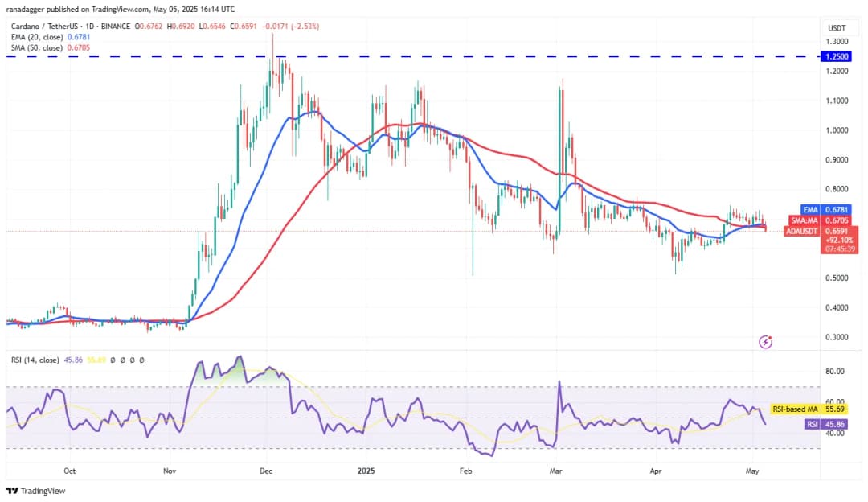Click the 1.2500 blue price line label

point(841,56)
